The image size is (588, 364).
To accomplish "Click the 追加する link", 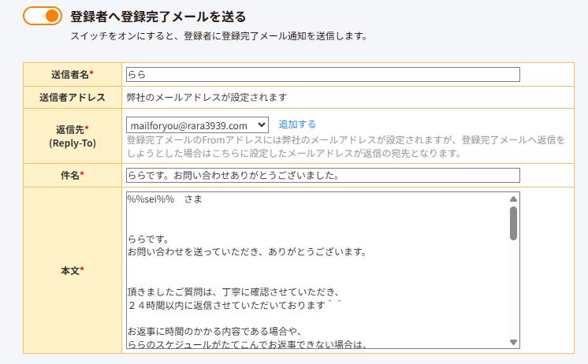I will point(297,124).
